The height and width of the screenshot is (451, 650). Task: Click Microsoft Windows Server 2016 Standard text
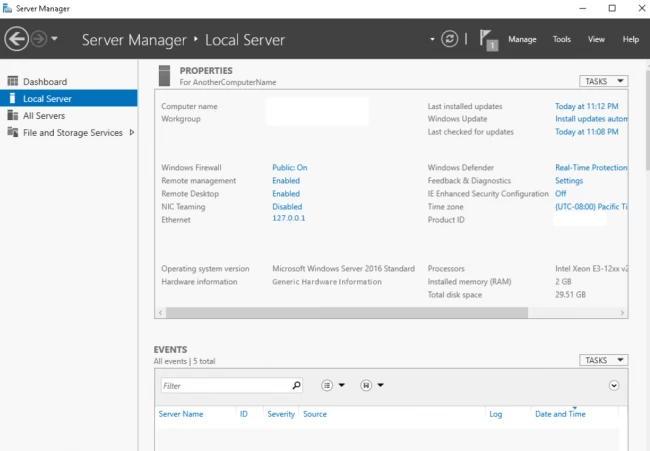pyautogui.click(x=343, y=269)
